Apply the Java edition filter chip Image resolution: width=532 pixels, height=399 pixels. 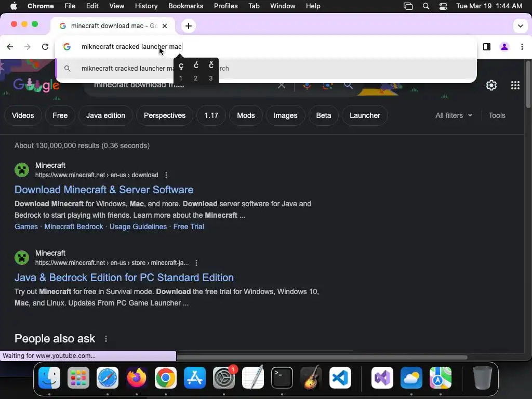(105, 116)
